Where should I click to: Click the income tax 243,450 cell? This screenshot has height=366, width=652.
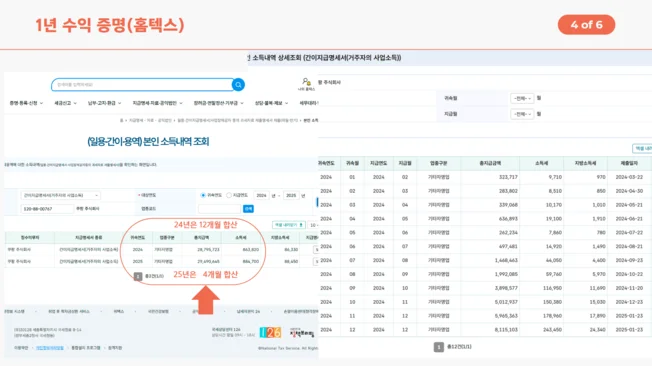coord(552,330)
